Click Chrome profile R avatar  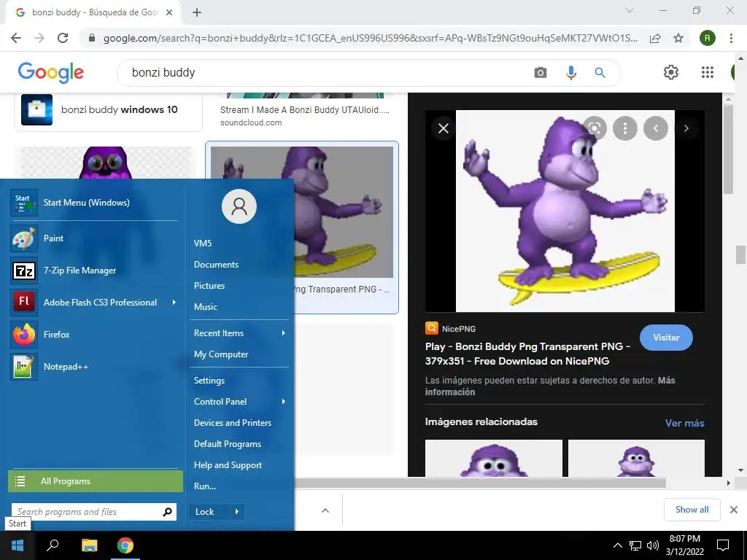[x=707, y=38]
